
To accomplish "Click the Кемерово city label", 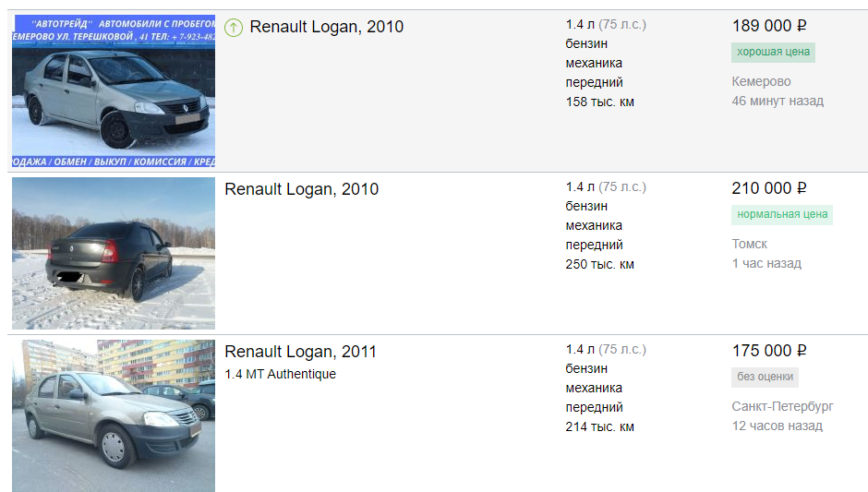I will pyautogui.click(x=761, y=81).
